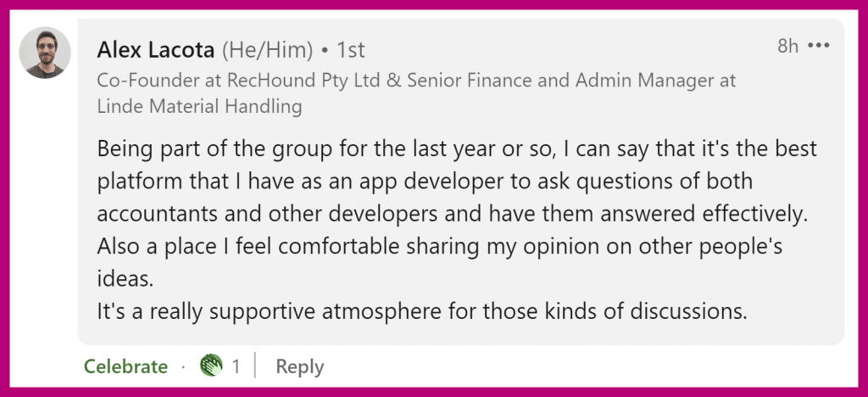868x397 pixels.
Task: Open Alex Lacota's profile photo
Action: 45,53
